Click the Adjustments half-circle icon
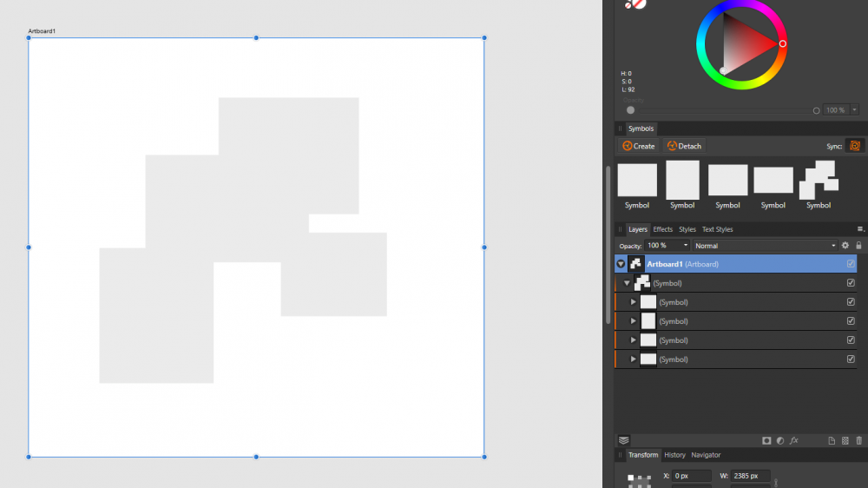Viewport: 868px width, 488px height. pyautogui.click(x=779, y=441)
